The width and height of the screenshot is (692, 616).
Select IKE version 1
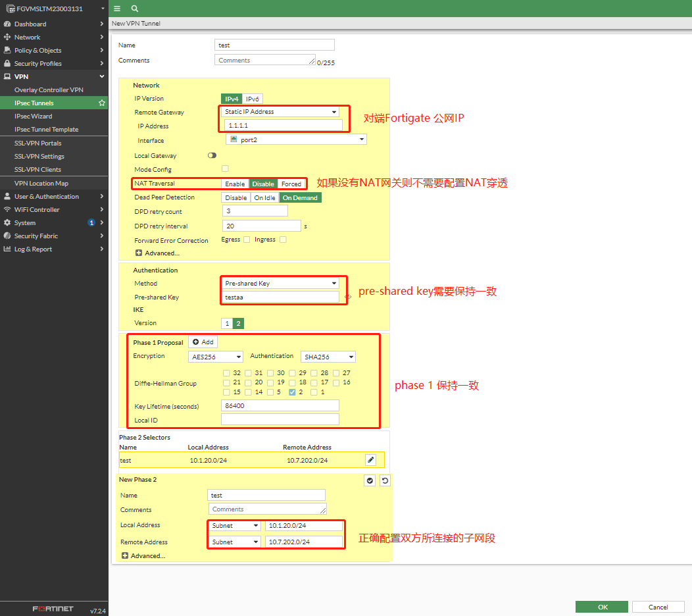pyautogui.click(x=227, y=323)
